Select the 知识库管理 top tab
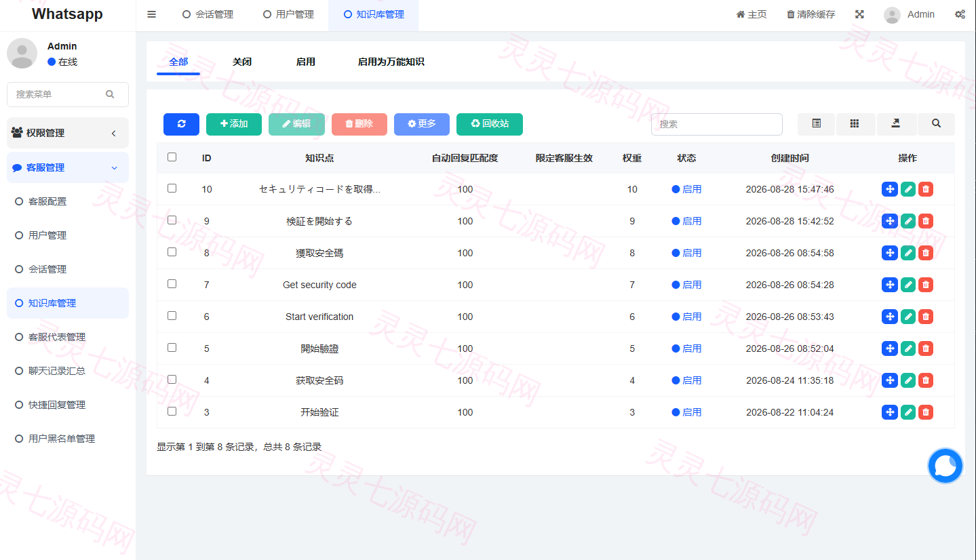Screen dimensions: 976x560 click(x=373, y=14)
